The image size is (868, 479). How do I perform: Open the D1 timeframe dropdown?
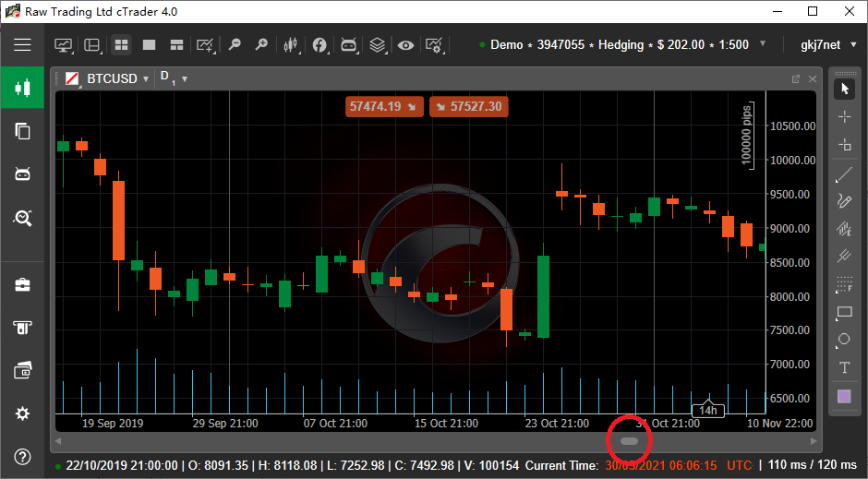(174, 78)
